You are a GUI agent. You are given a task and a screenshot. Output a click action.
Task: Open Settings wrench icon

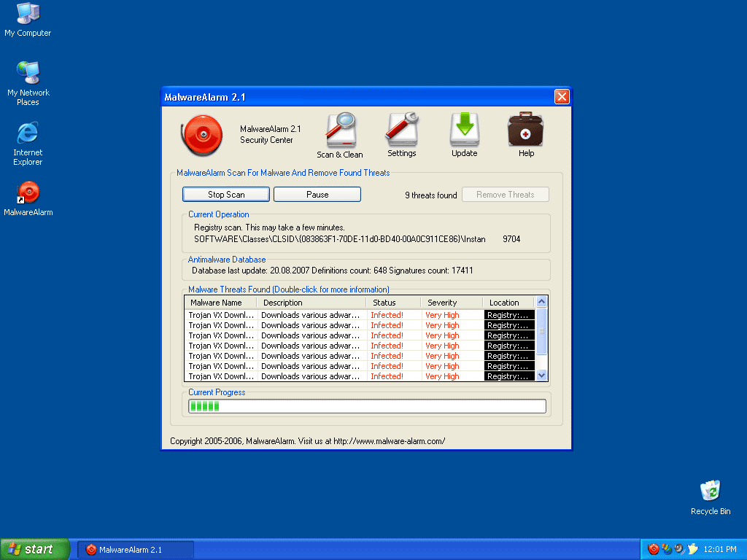401,130
